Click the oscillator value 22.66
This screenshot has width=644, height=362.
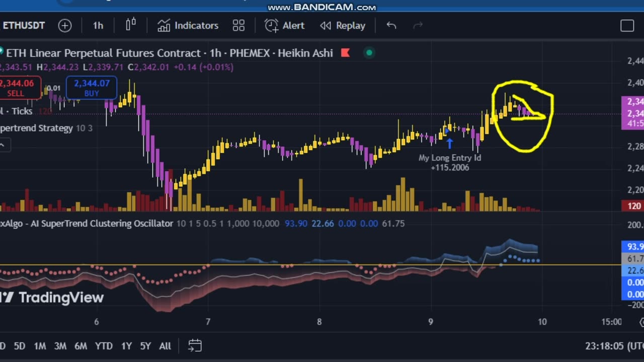tap(323, 223)
